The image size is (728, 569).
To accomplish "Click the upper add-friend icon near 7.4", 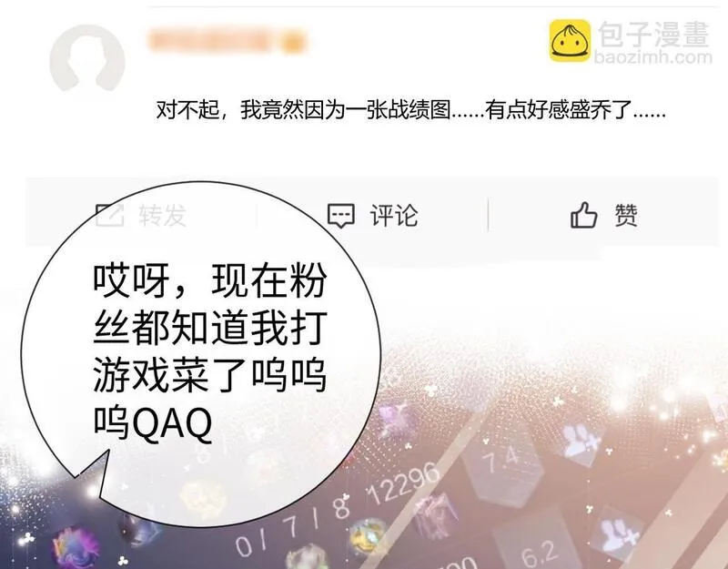I will (x=579, y=441).
